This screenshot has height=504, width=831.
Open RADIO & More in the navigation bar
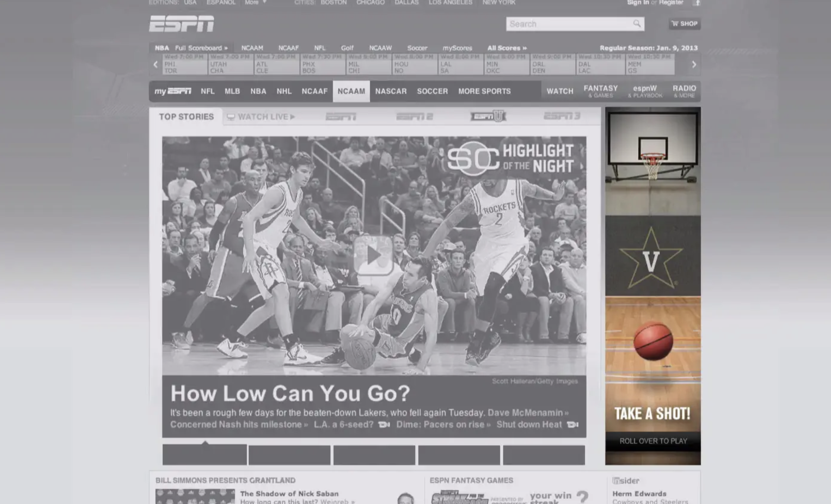click(684, 91)
